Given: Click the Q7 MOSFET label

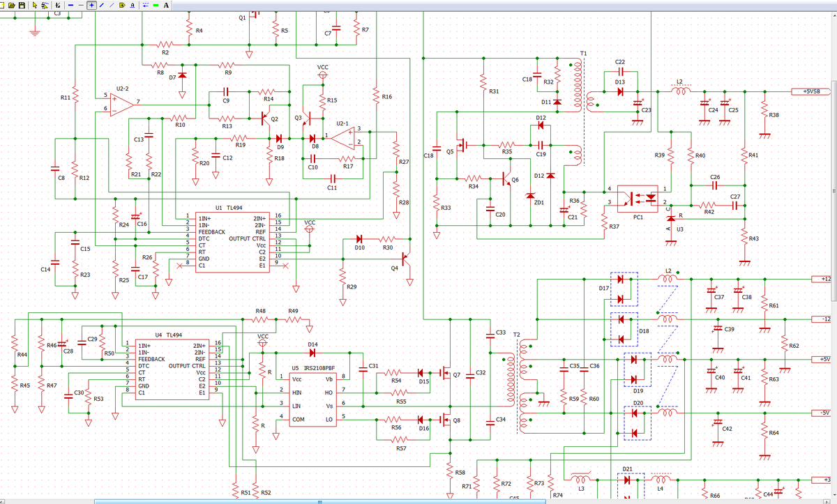Looking at the screenshot, I should click(457, 375).
